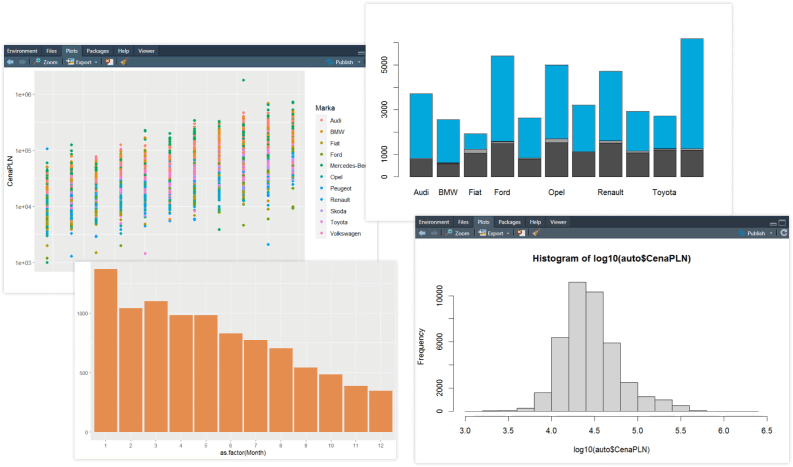Image resolution: width=793 pixels, height=467 pixels.
Task: Open Viewer tab in histogram panel
Action: click(558, 221)
